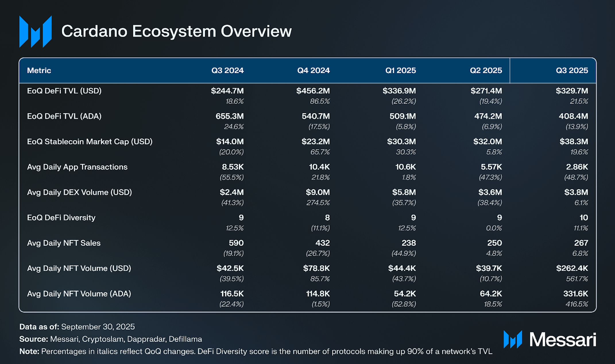Click the Avg Daily DEX Volume label

click(x=80, y=192)
